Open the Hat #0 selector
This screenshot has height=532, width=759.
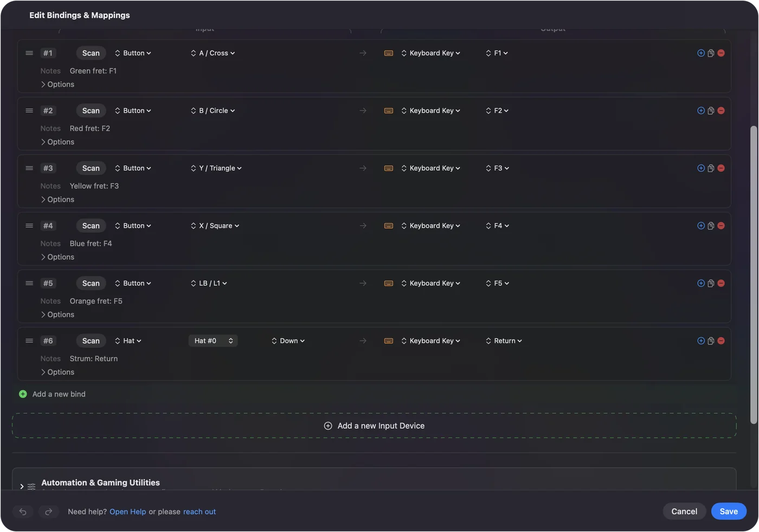(213, 341)
